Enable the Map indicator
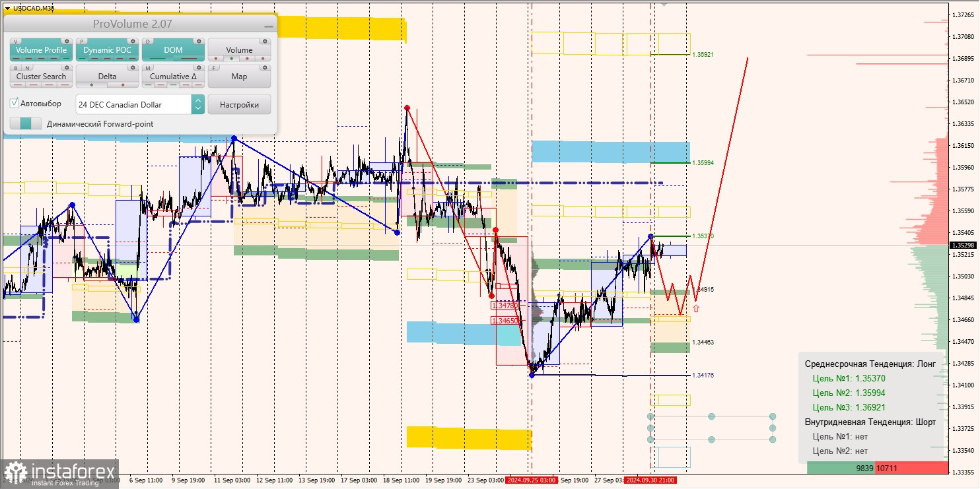980x489 pixels. click(x=239, y=77)
